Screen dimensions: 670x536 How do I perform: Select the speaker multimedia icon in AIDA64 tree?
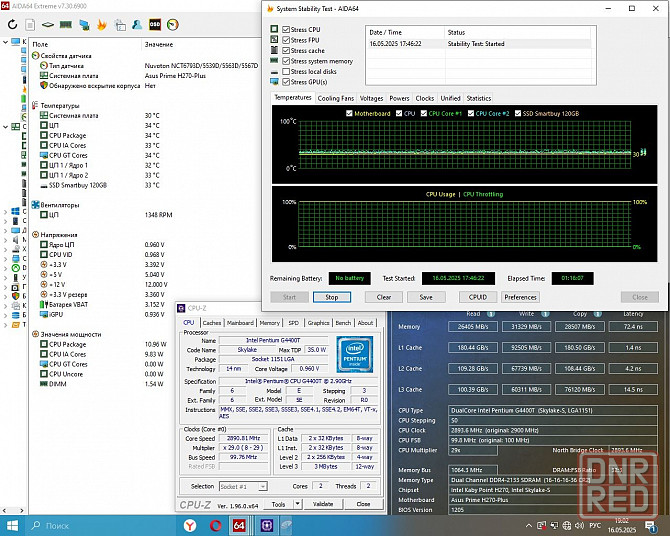[15, 240]
